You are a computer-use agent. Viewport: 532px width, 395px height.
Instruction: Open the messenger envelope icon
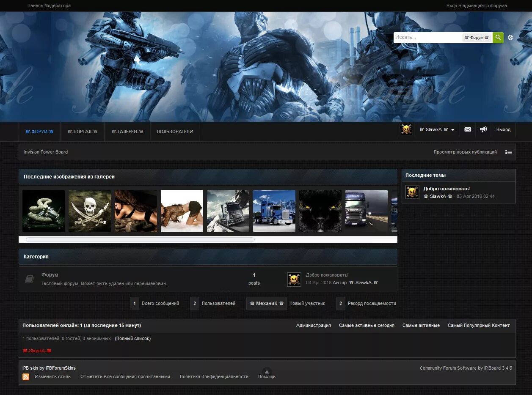(468, 130)
